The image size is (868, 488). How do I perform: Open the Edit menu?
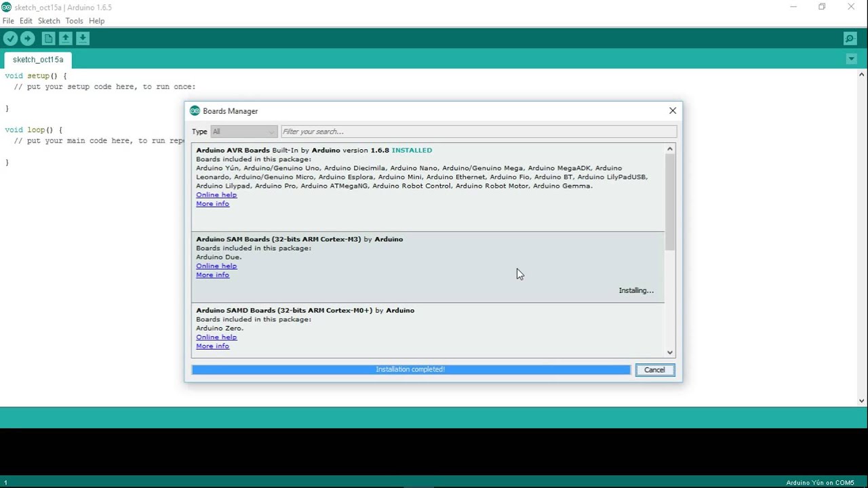[26, 21]
